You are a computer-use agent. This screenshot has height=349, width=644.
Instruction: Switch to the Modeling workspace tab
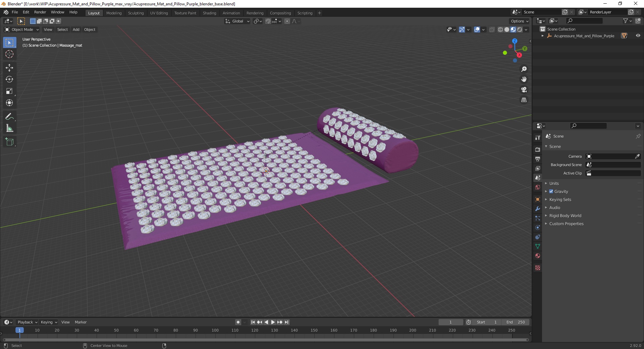tap(114, 13)
